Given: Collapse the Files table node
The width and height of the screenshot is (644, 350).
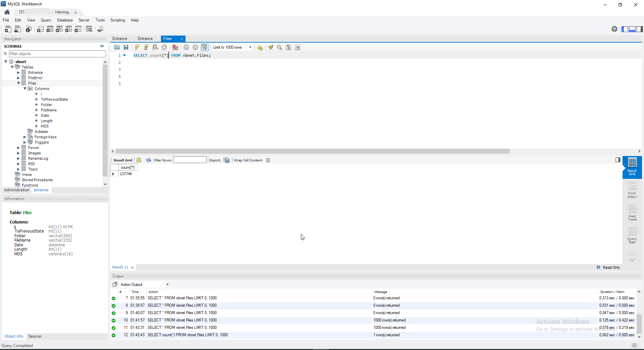Looking at the screenshot, I should pyautogui.click(x=18, y=83).
